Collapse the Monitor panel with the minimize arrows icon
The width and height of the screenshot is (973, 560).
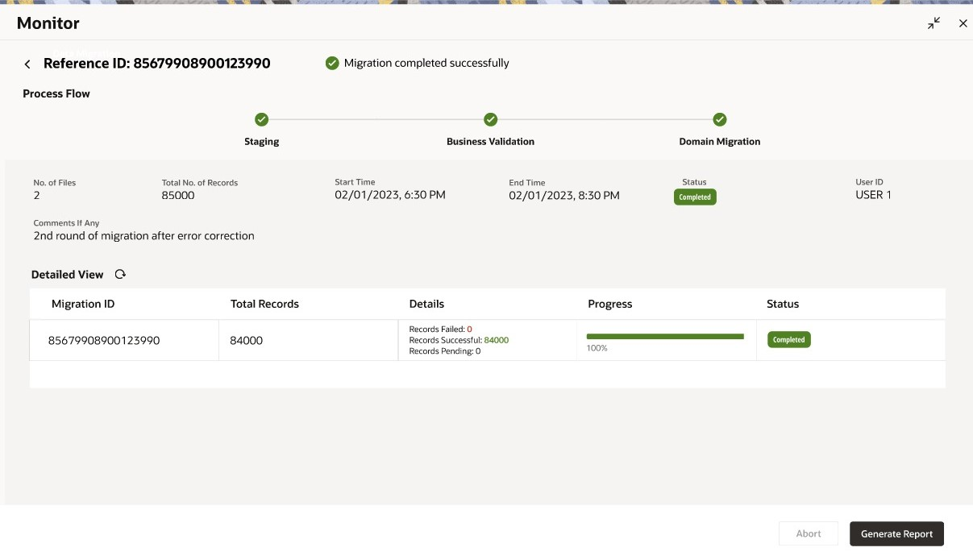click(x=933, y=23)
